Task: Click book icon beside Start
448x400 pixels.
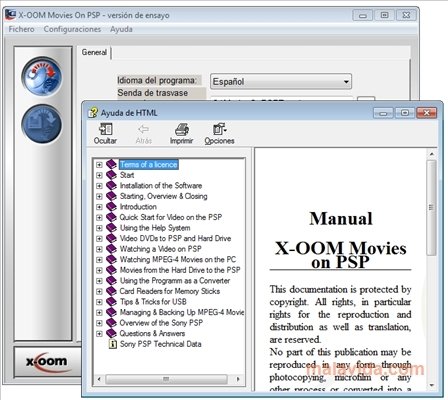Action: tap(111, 175)
